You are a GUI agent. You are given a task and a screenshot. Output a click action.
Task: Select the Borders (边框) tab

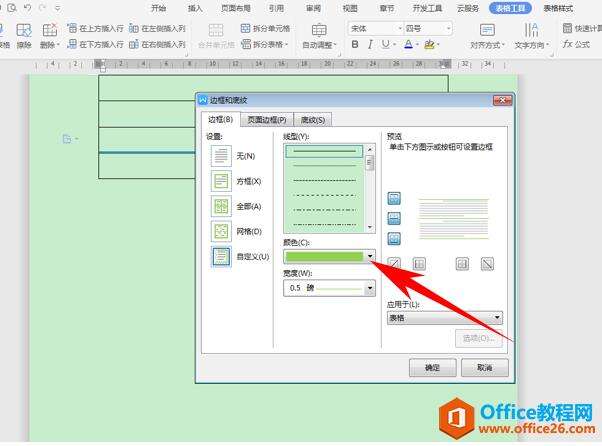tap(220, 119)
